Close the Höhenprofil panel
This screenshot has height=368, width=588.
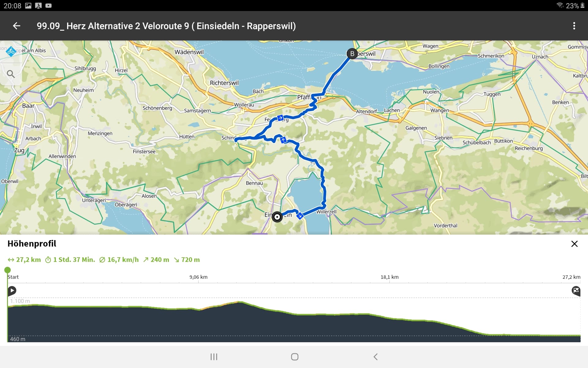(x=574, y=244)
